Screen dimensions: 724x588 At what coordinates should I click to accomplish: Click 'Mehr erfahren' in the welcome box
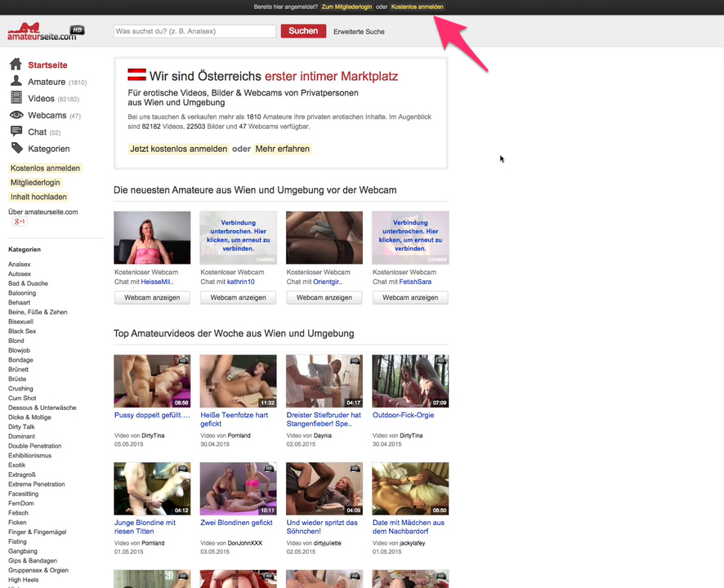(x=283, y=149)
